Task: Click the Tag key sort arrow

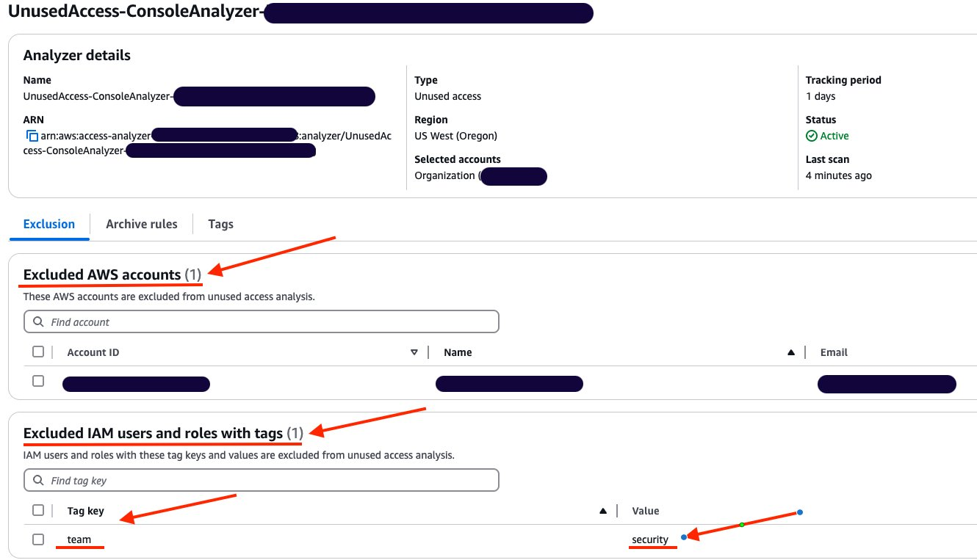Action: (x=603, y=510)
